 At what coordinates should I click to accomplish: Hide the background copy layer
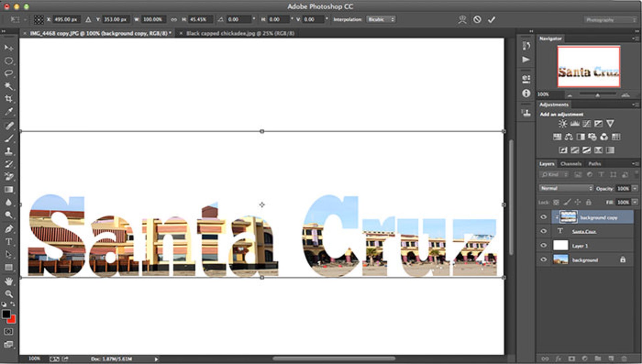pos(544,217)
